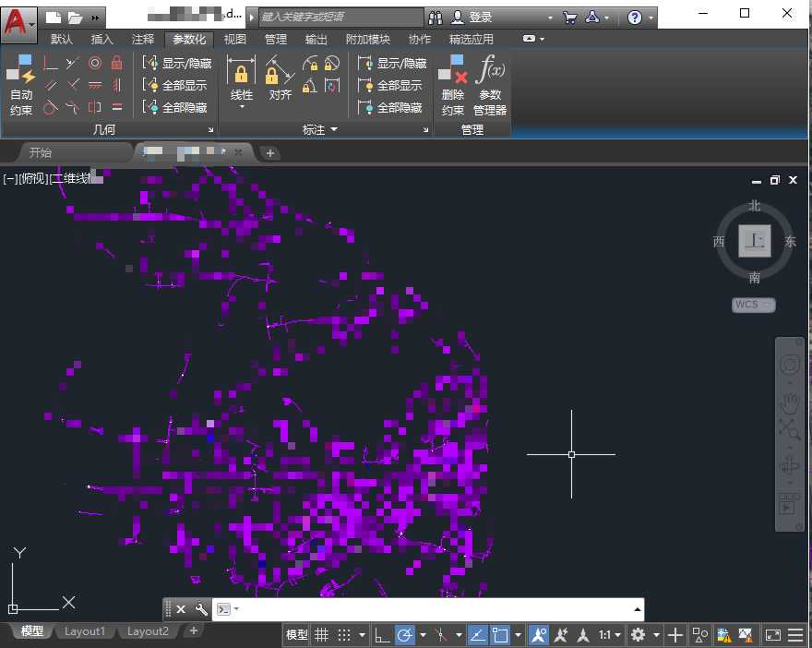Switch to the Default (默认) ribbon tab

[62, 39]
